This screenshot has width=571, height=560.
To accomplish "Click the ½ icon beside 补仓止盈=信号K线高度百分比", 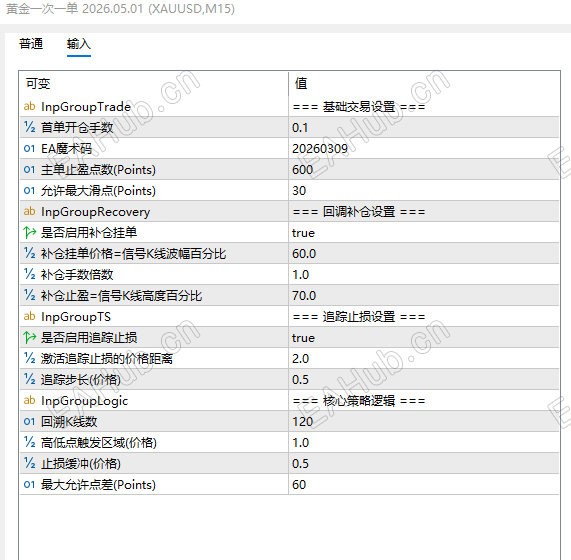I will click(29, 295).
